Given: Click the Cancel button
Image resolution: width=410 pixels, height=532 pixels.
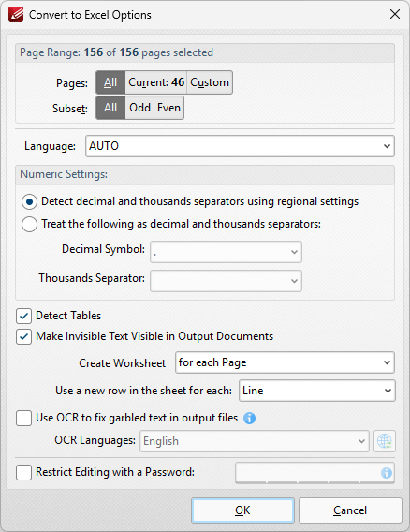Looking at the screenshot, I should coord(350,510).
